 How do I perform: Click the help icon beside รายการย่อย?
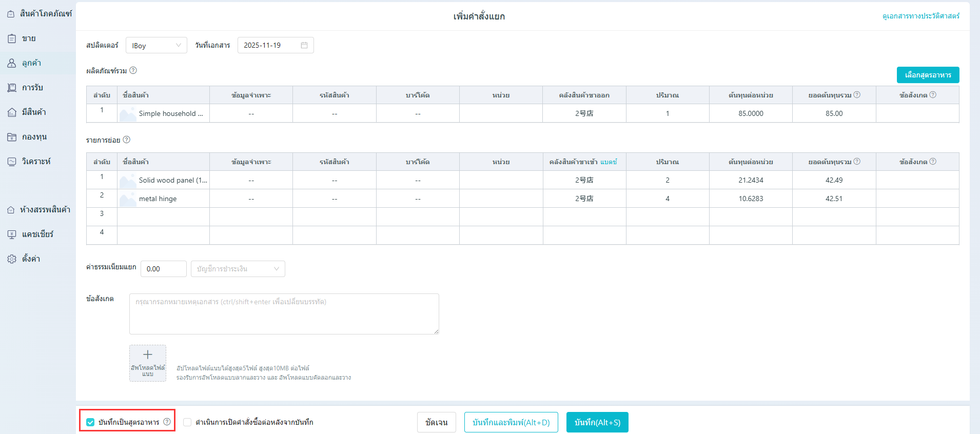127,140
